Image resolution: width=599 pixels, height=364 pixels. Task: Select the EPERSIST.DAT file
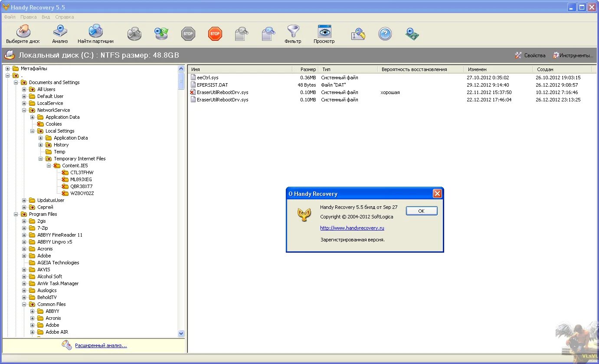(x=212, y=85)
